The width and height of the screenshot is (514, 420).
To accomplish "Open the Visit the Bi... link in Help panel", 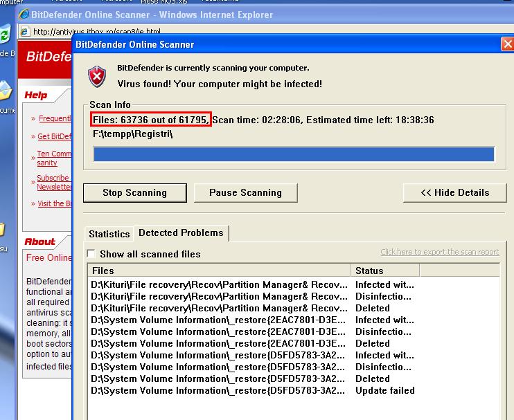I will click(x=55, y=203).
